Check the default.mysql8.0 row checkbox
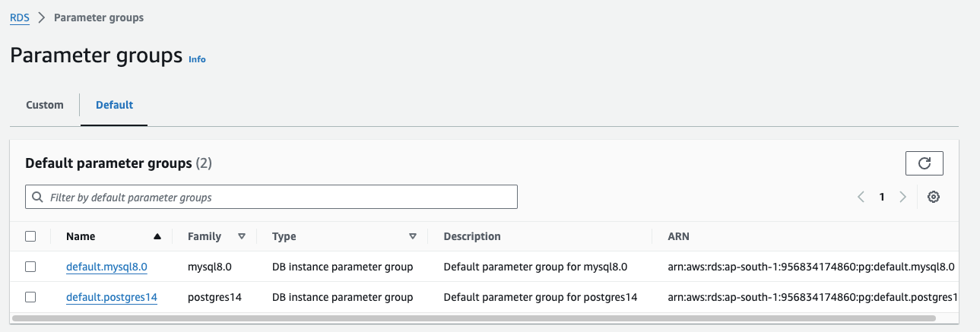Viewport: 980px width, 332px height. 30,267
